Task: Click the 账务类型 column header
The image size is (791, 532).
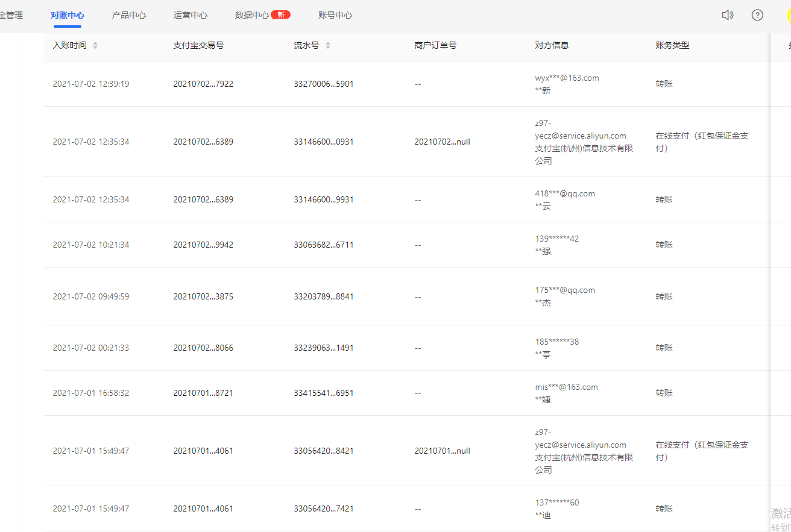Action: click(x=672, y=45)
